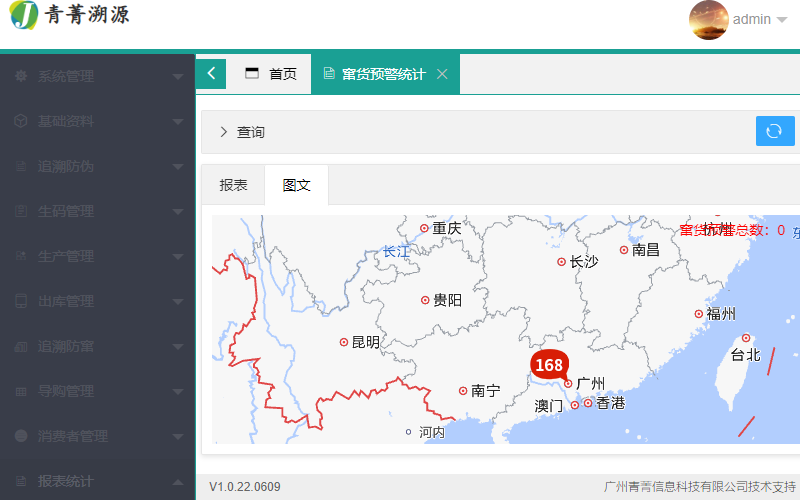Viewport: 800px width, 500px height.
Task: Collapse the 报表统计 menu arrow
Action: (x=177, y=481)
